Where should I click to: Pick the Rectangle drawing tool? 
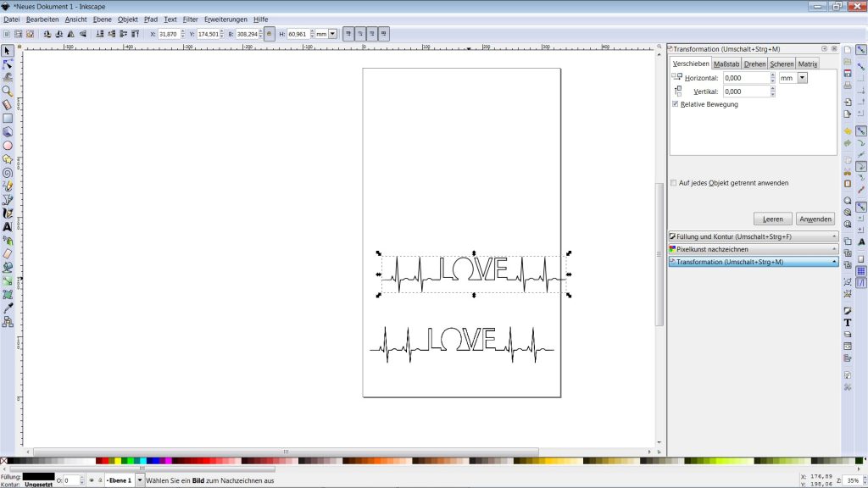(8, 119)
